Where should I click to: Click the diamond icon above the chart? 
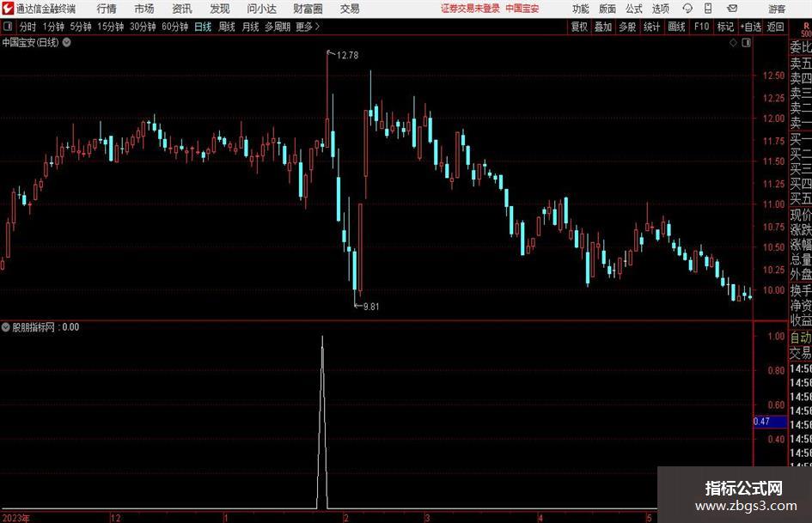click(x=733, y=43)
